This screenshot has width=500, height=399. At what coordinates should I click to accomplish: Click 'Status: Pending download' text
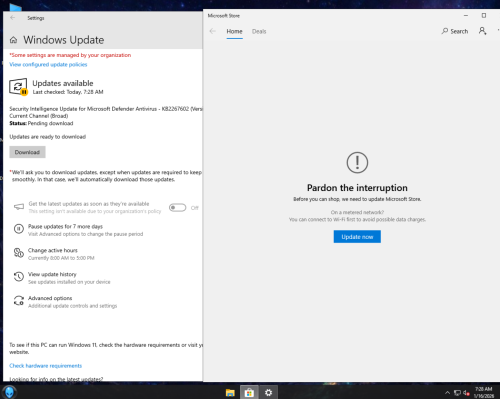[41, 123]
